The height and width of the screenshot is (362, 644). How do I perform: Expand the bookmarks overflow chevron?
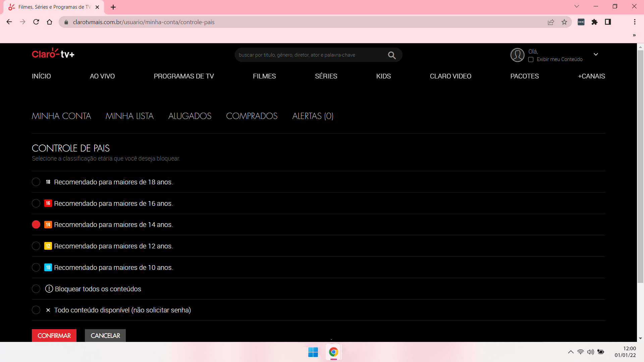pyautogui.click(x=634, y=35)
